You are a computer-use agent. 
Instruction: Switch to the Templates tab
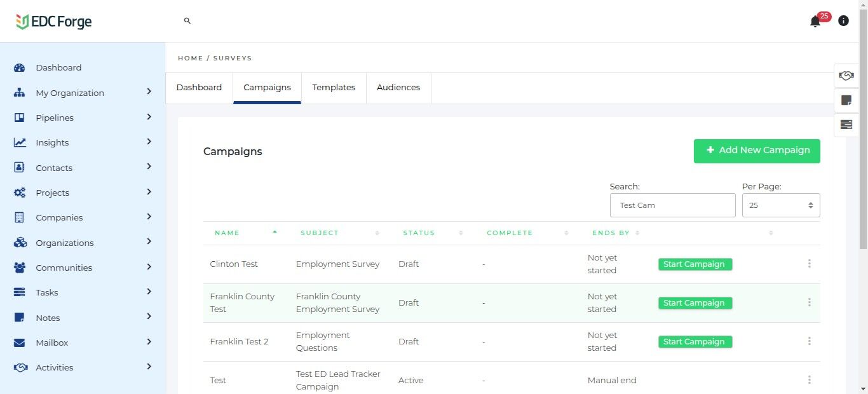click(334, 88)
